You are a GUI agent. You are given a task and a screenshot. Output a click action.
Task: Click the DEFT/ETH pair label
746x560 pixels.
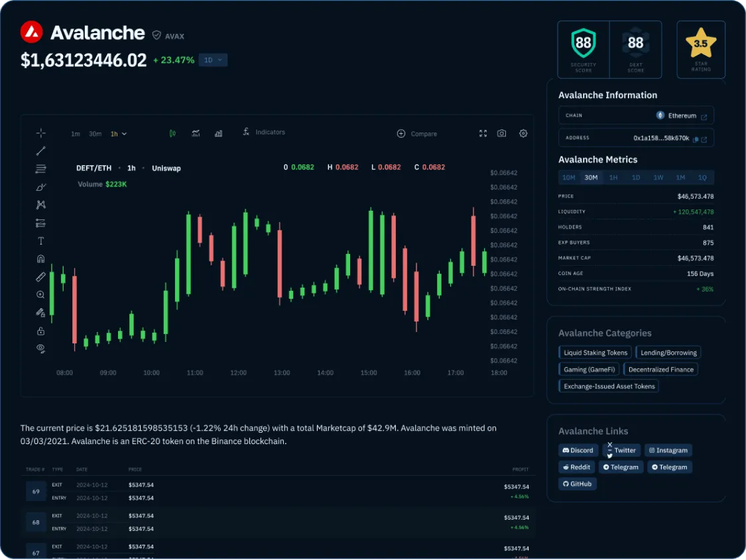(93, 168)
